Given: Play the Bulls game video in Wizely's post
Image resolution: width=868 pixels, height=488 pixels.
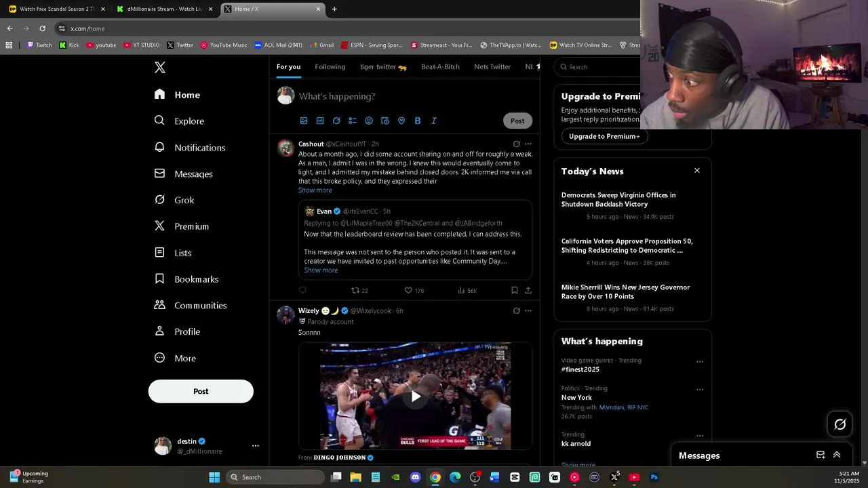Looking at the screenshot, I should point(415,396).
